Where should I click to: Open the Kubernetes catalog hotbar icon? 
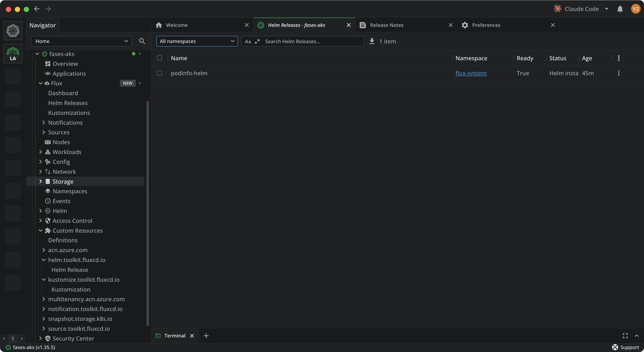13,31
